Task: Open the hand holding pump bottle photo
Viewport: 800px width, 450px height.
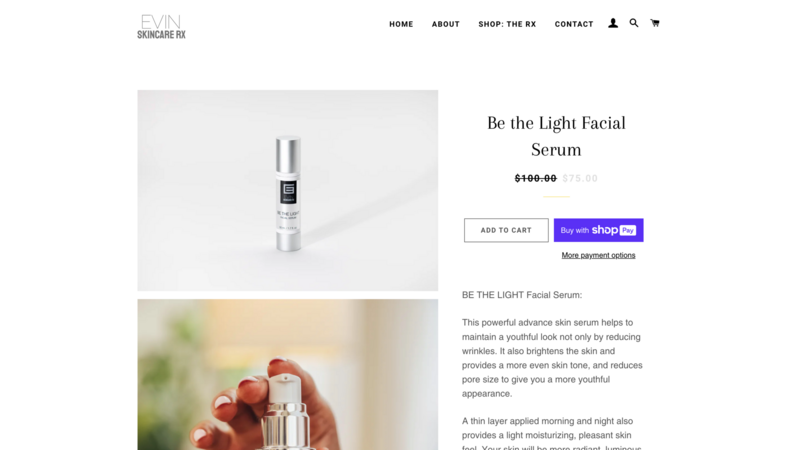Action: pos(288,374)
